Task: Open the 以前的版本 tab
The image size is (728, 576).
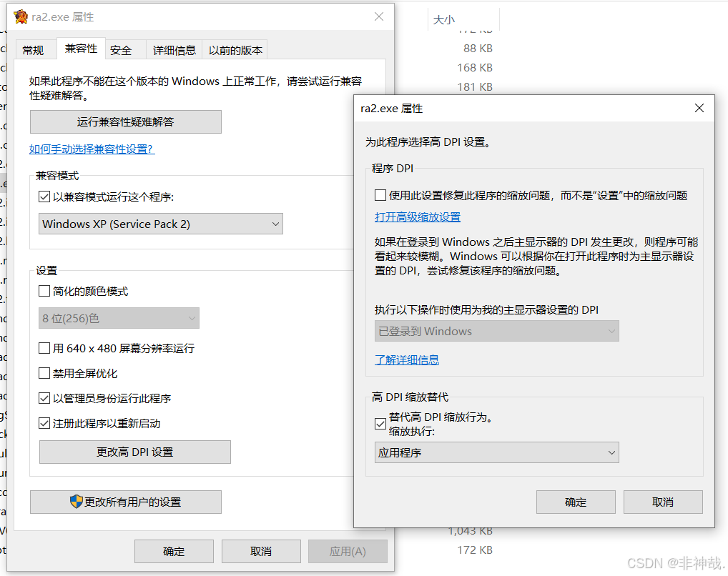Action: pos(235,50)
